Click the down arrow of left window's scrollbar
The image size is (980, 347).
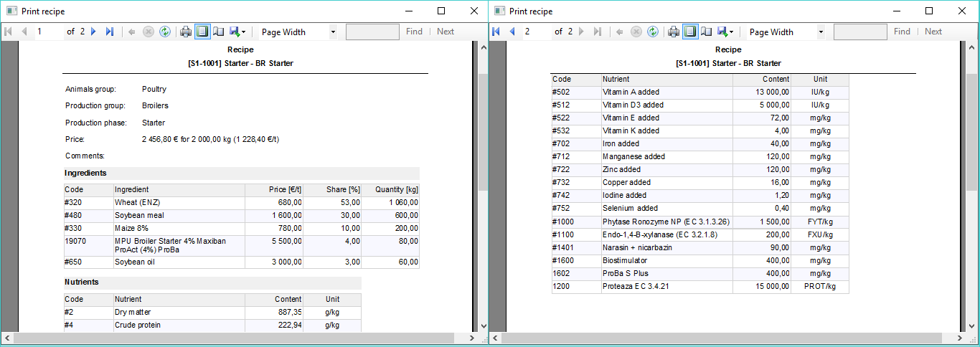click(484, 326)
